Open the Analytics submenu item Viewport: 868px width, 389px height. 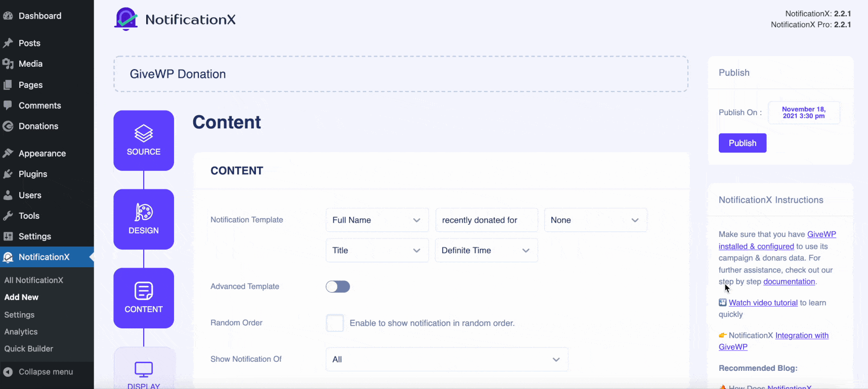pyautogui.click(x=21, y=332)
